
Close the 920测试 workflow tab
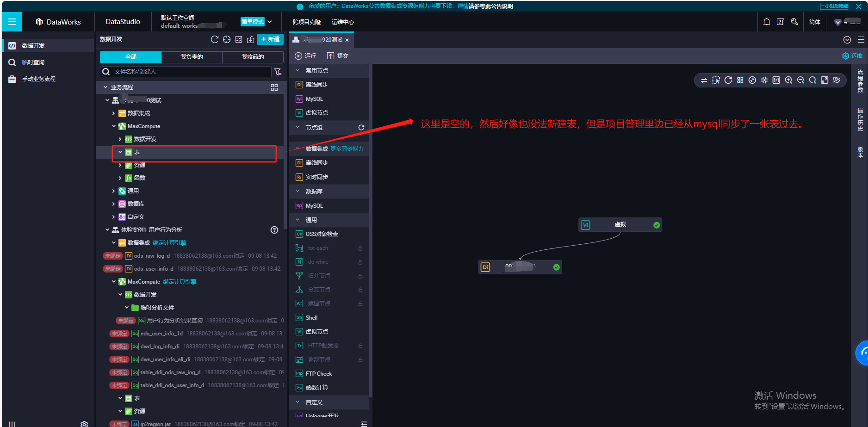(347, 40)
